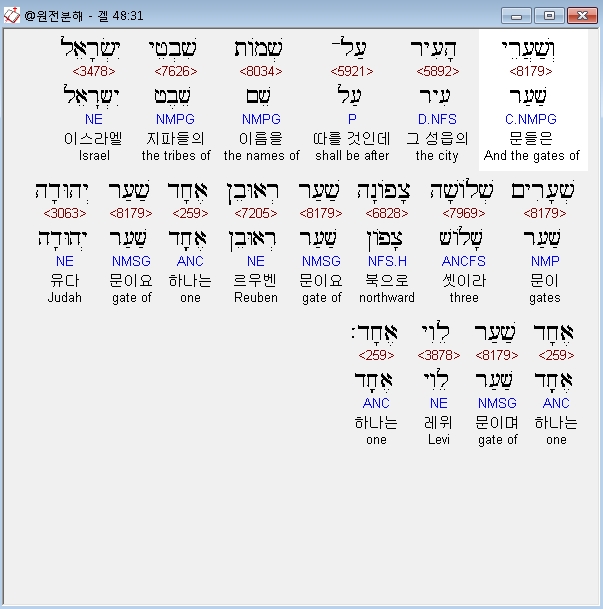Screen dimensions: 603x609
Task: Select Strong's number <5921>
Action: [352, 71]
